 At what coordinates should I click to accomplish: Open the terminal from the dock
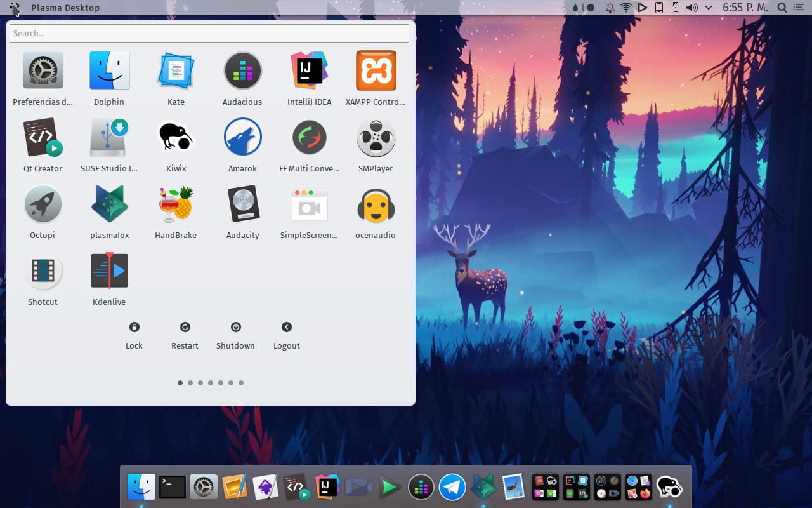click(x=173, y=487)
